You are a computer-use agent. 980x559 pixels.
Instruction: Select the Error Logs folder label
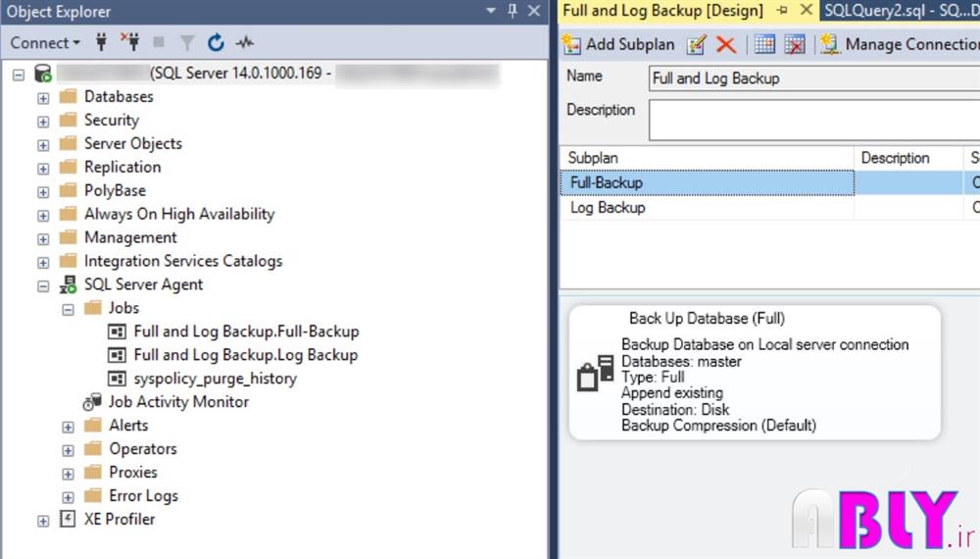(143, 496)
